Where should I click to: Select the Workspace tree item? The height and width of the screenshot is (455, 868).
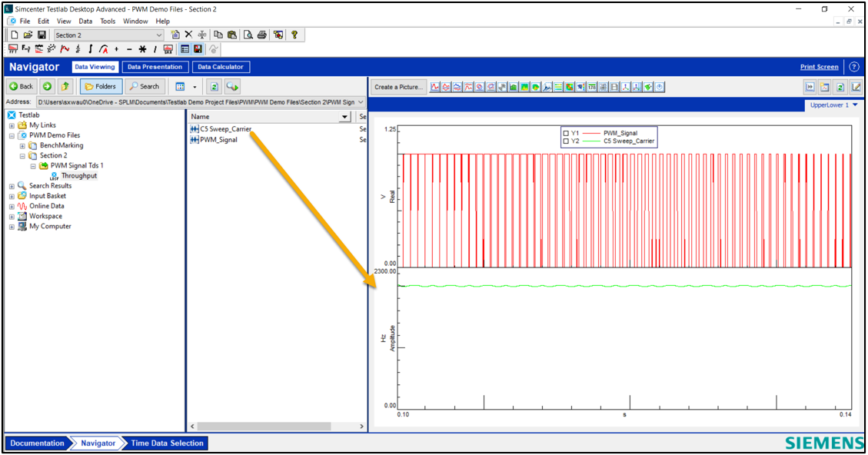(x=45, y=217)
